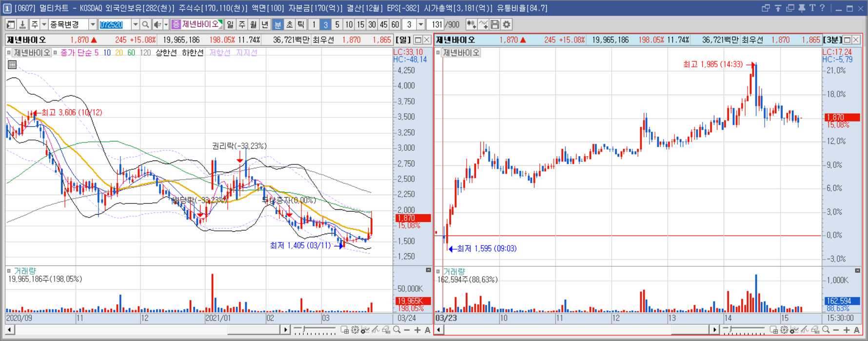This screenshot has height=341, width=868.
Task: Click the 최우선 label in left chart header
Action: [323, 40]
